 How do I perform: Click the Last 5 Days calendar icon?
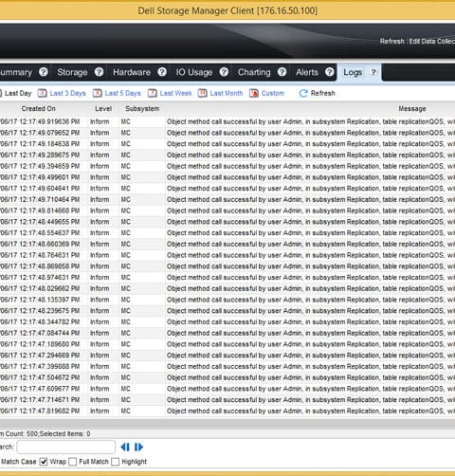(x=98, y=93)
